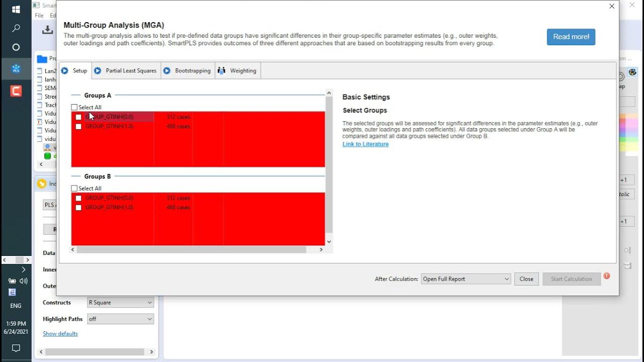Viewport: 644px width, 362px height.
Task: Click the Show defaults link
Action: pos(60,334)
